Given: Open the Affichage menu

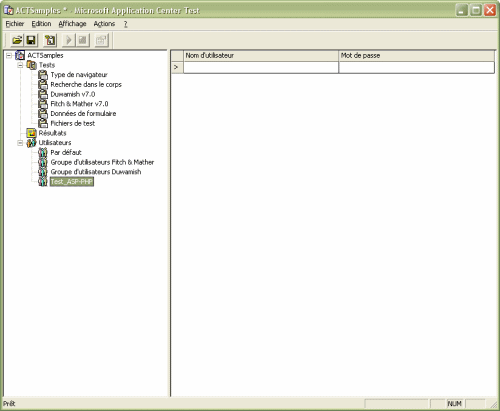Looking at the screenshot, I should [x=72, y=24].
